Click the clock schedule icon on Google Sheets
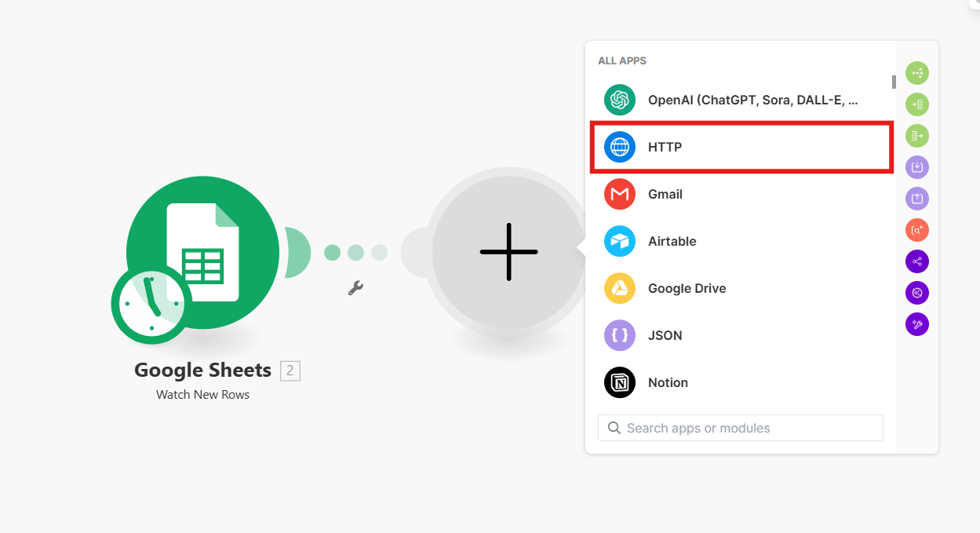This screenshot has width=980, height=533. click(x=150, y=303)
